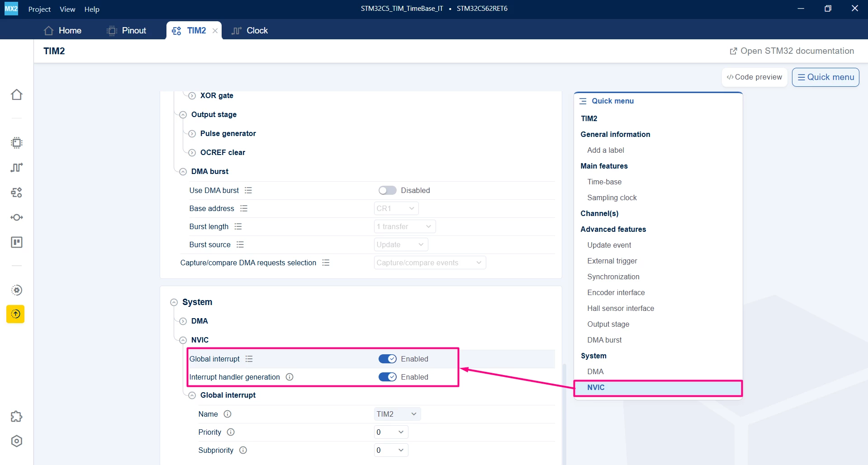Open the Burst source Update dropdown
This screenshot has width=868, height=465.
point(401,244)
